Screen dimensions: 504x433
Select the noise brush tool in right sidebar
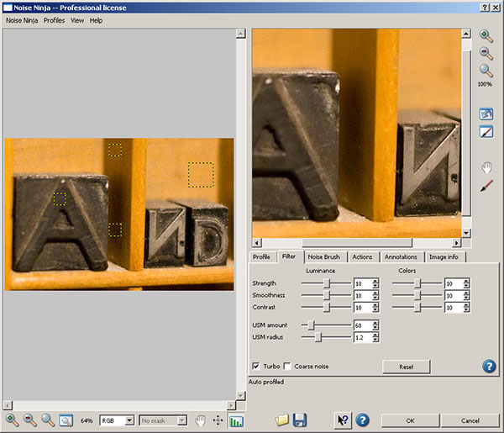pos(486,185)
